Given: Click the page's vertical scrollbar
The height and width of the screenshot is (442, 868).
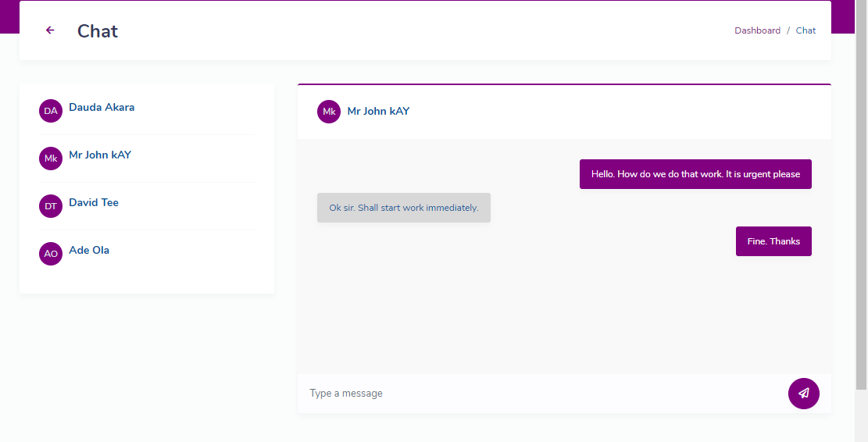Looking at the screenshot, I should pos(861,195).
